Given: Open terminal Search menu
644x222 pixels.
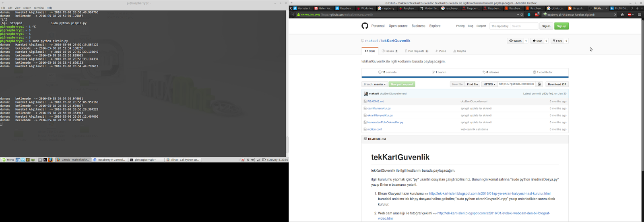Looking at the screenshot, I should (27, 8).
